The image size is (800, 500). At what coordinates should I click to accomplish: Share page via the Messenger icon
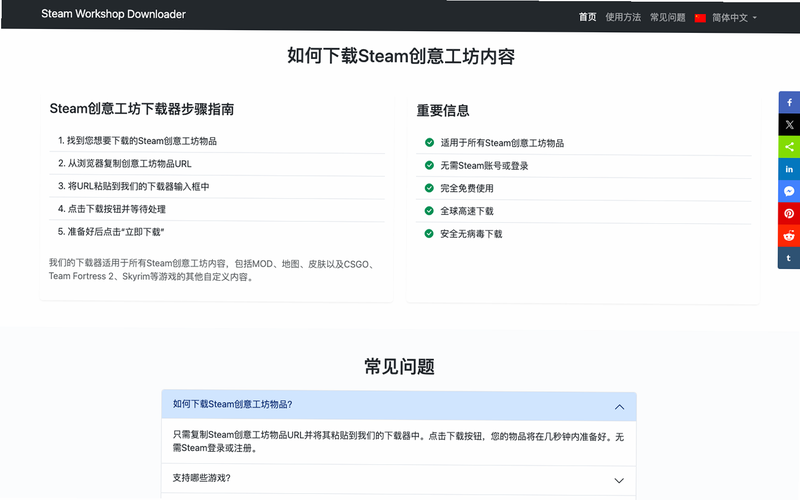click(x=789, y=191)
